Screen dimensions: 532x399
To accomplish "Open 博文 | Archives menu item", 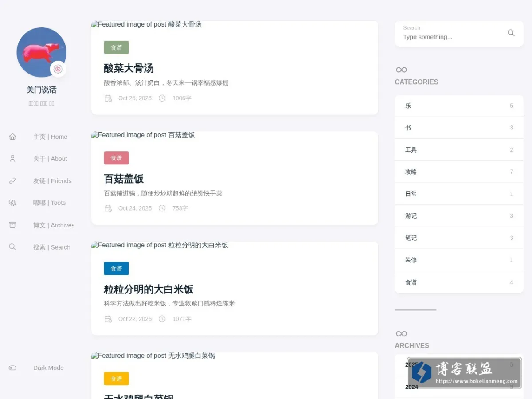I will [54, 225].
